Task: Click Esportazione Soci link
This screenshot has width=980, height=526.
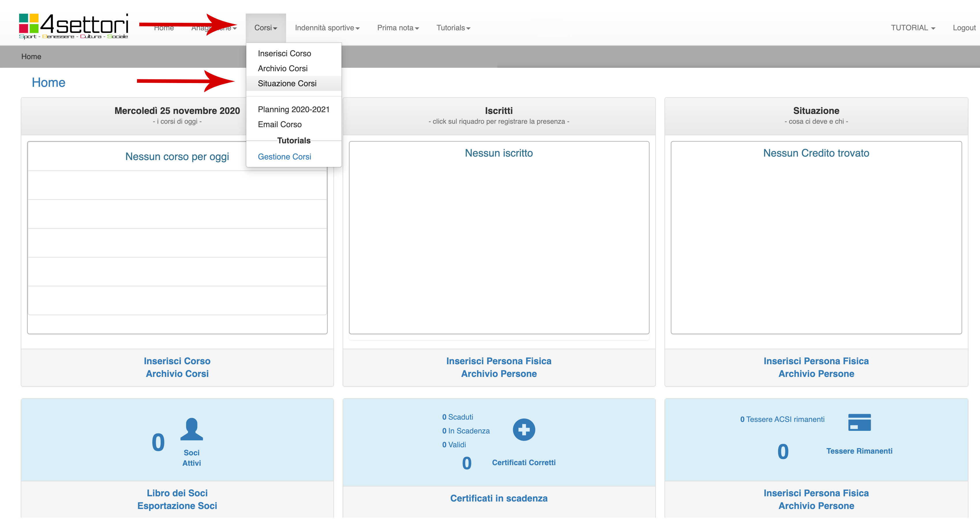Action: point(177,506)
